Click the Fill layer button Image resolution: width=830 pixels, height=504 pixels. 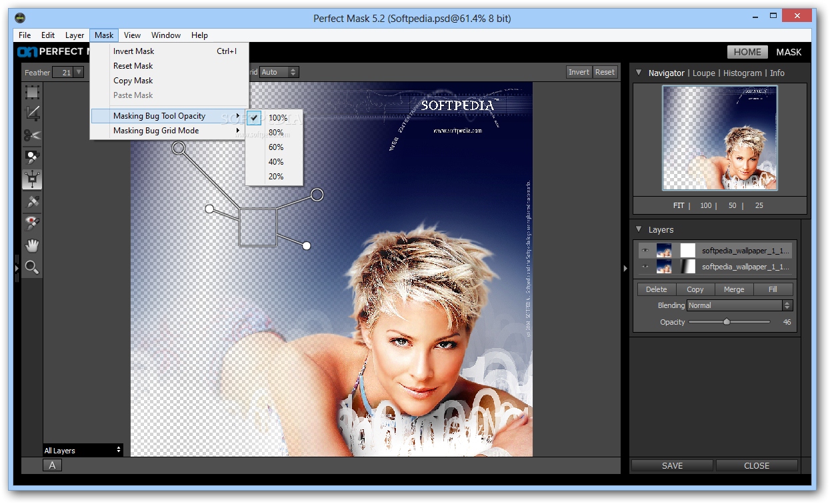coord(773,289)
